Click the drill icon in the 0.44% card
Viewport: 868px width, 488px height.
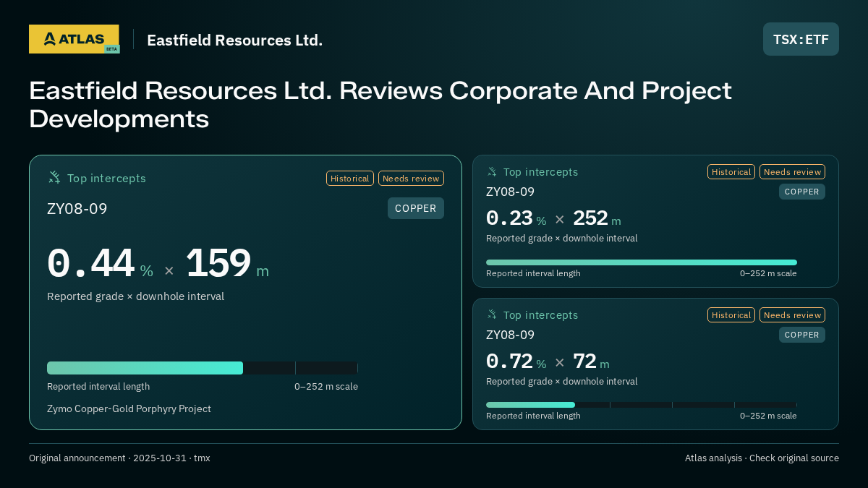[54, 177]
